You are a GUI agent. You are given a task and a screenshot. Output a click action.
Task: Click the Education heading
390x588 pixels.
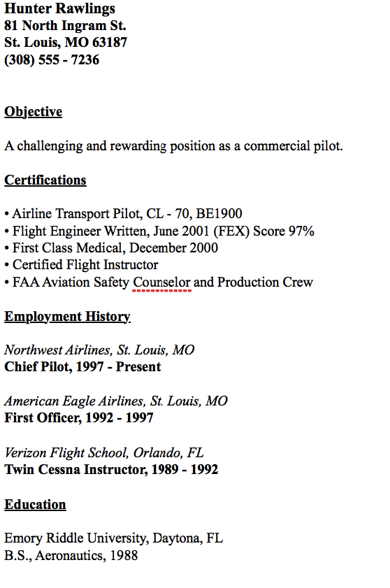point(35,504)
